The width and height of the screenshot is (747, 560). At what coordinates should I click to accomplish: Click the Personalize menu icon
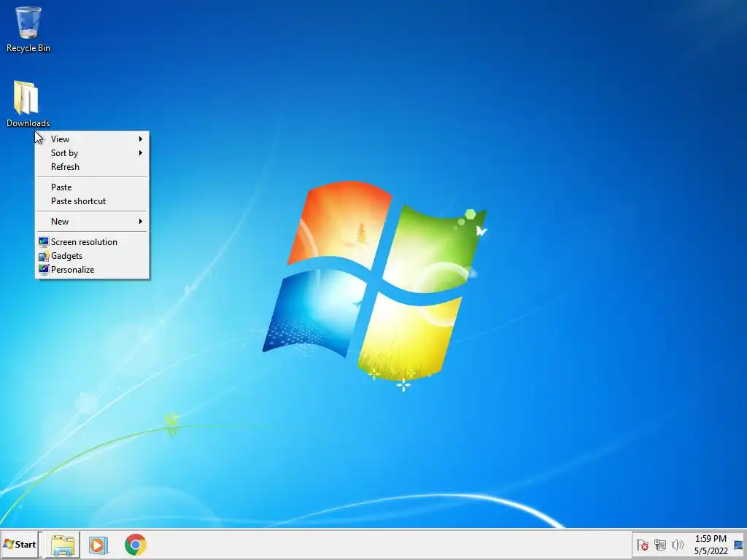tap(43, 270)
